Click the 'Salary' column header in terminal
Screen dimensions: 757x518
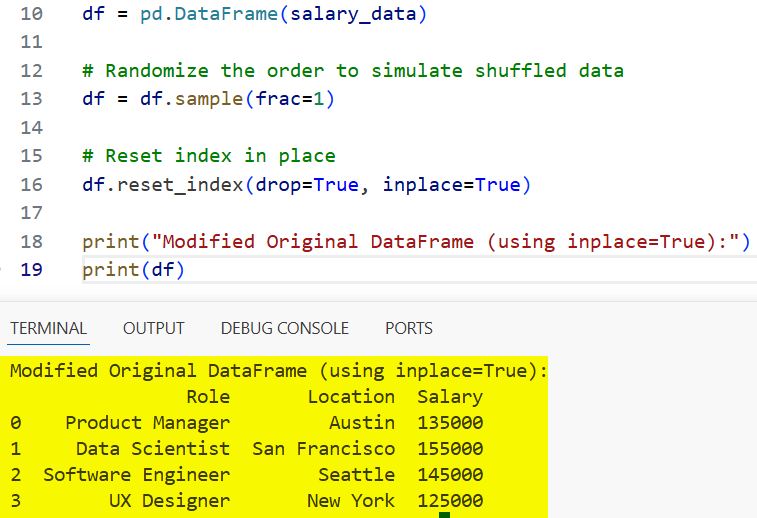click(x=450, y=397)
